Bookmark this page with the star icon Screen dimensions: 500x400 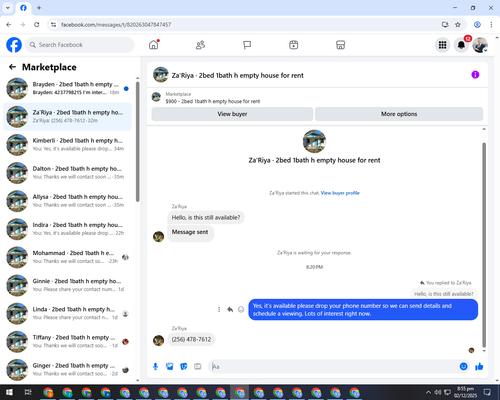[x=458, y=25]
